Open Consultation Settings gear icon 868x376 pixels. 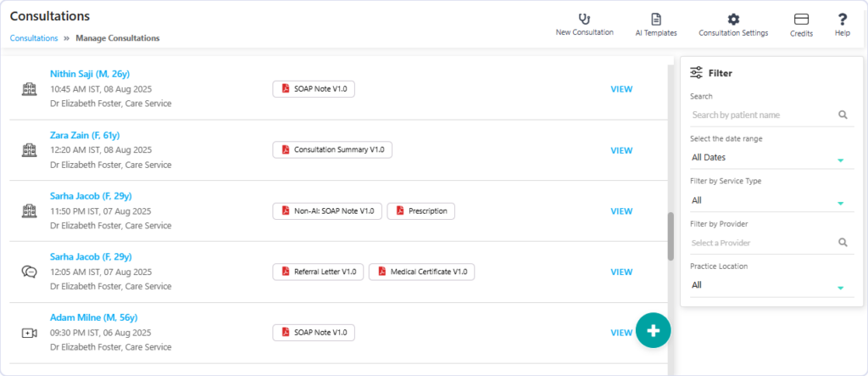click(x=733, y=20)
